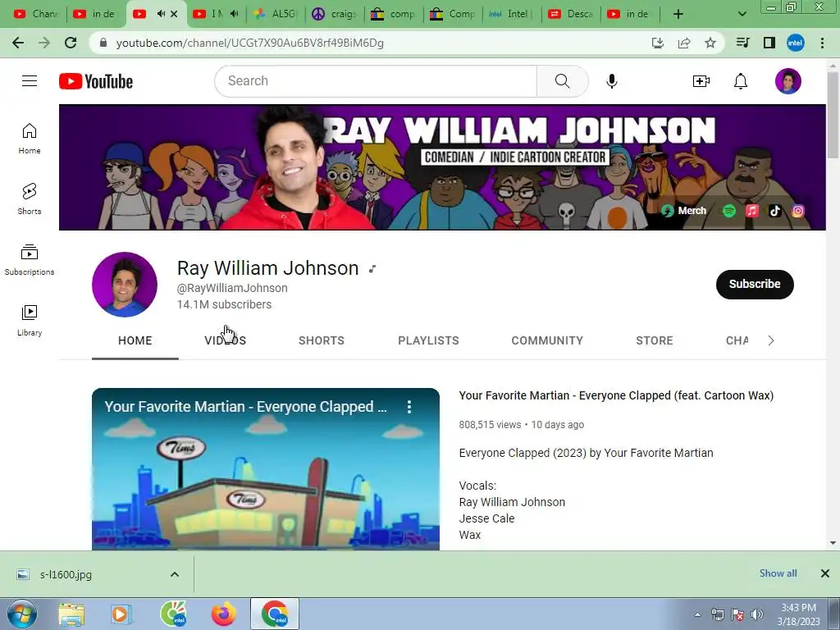840x630 pixels.
Task: Open the YouTube hamburger guide menu
Action: [30, 81]
